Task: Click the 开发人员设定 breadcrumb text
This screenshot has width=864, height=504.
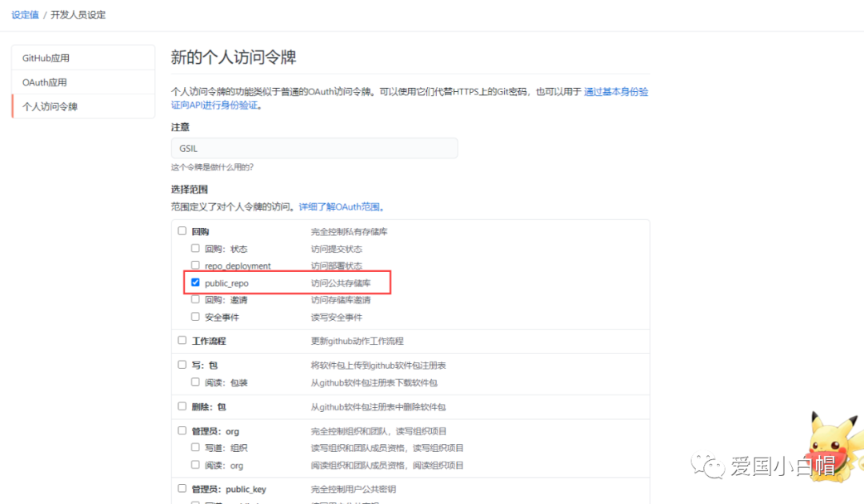Action: tap(78, 15)
